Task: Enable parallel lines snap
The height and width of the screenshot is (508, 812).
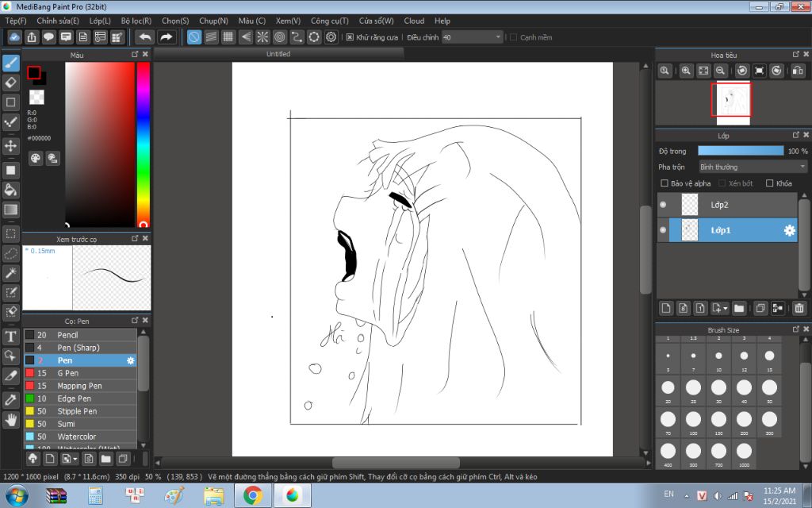Action: 211,37
